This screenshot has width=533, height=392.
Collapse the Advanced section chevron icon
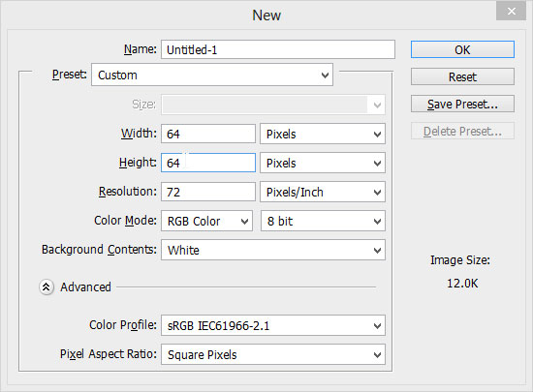click(47, 287)
